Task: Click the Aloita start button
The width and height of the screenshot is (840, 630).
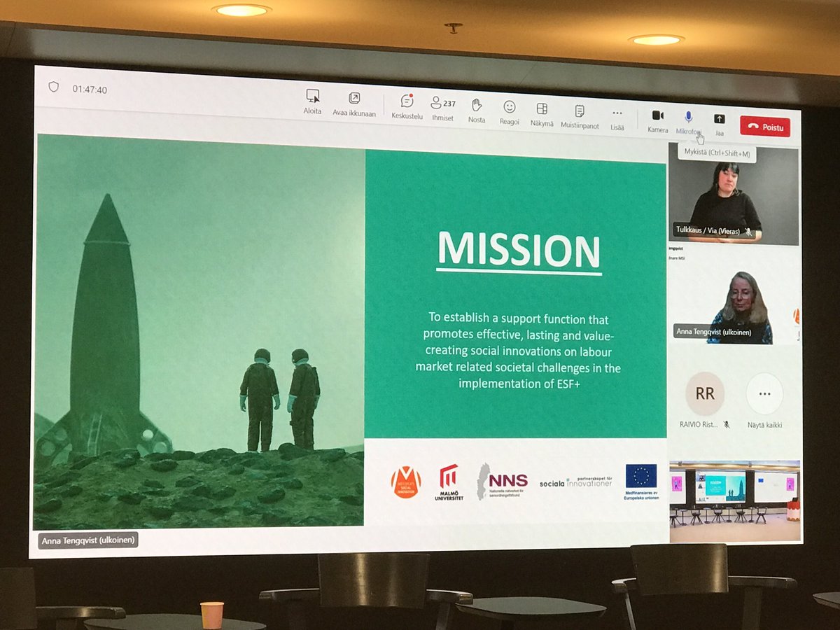Action: pos(312,101)
